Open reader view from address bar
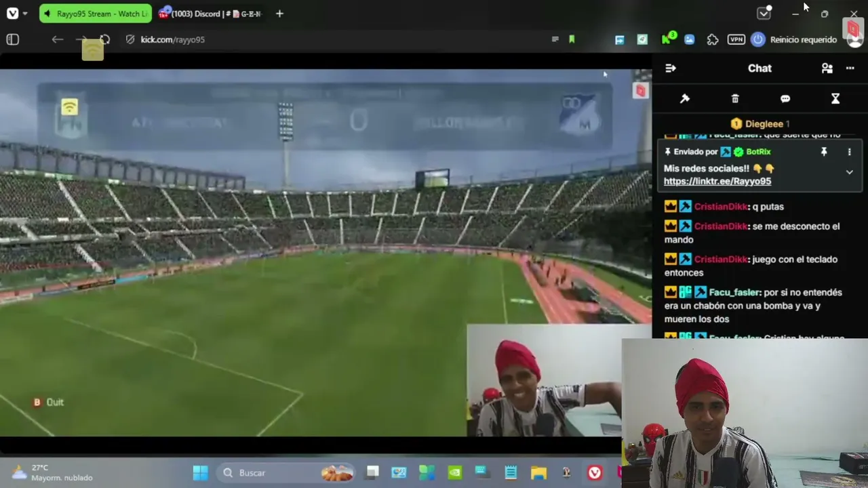Image resolution: width=868 pixels, height=488 pixels. coord(555,39)
